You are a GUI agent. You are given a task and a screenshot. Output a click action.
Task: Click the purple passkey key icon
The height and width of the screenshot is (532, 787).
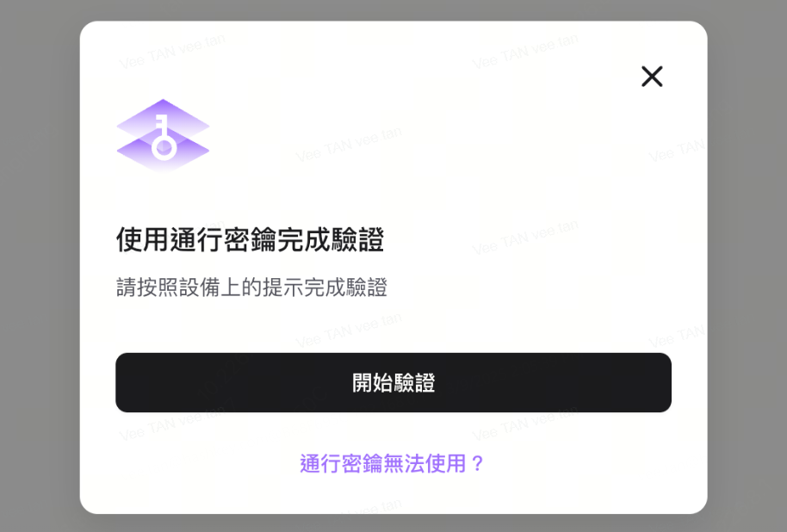pyautogui.click(x=163, y=135)
